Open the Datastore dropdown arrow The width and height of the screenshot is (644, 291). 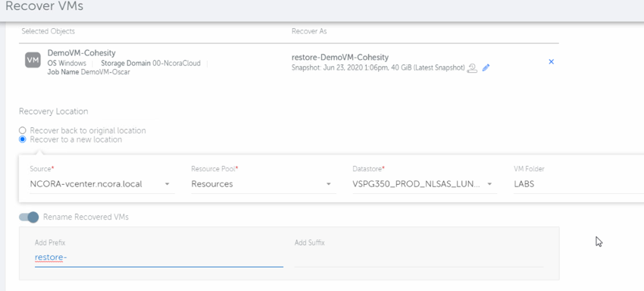pyautogui.click(x=489, y=184)
